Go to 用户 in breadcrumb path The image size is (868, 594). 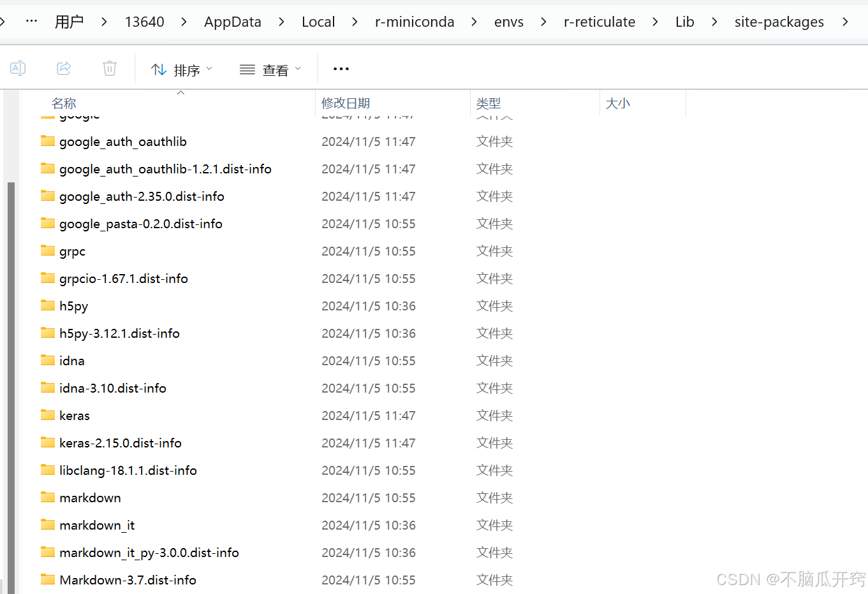[x=69, y=22]
